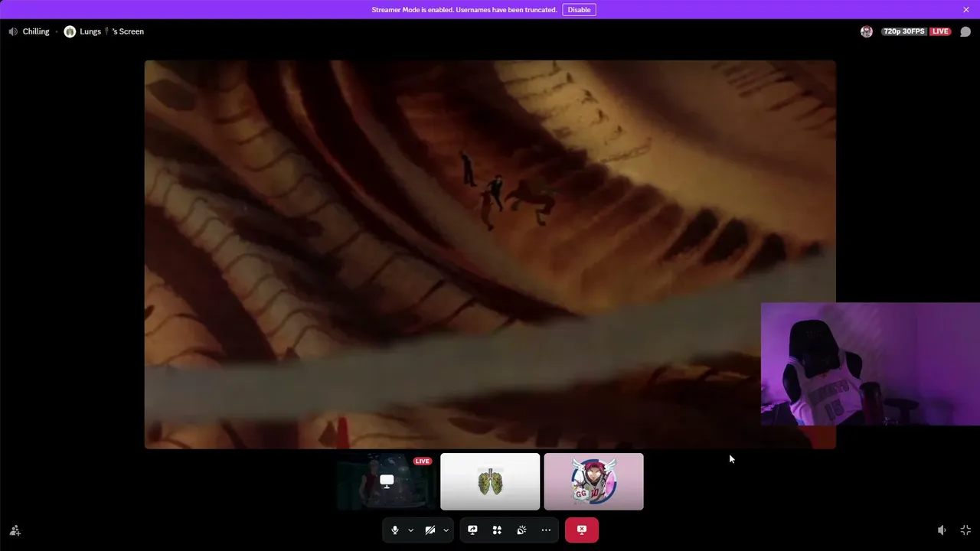Select the GG anime avatar participant tile

(x=594, y=481)
